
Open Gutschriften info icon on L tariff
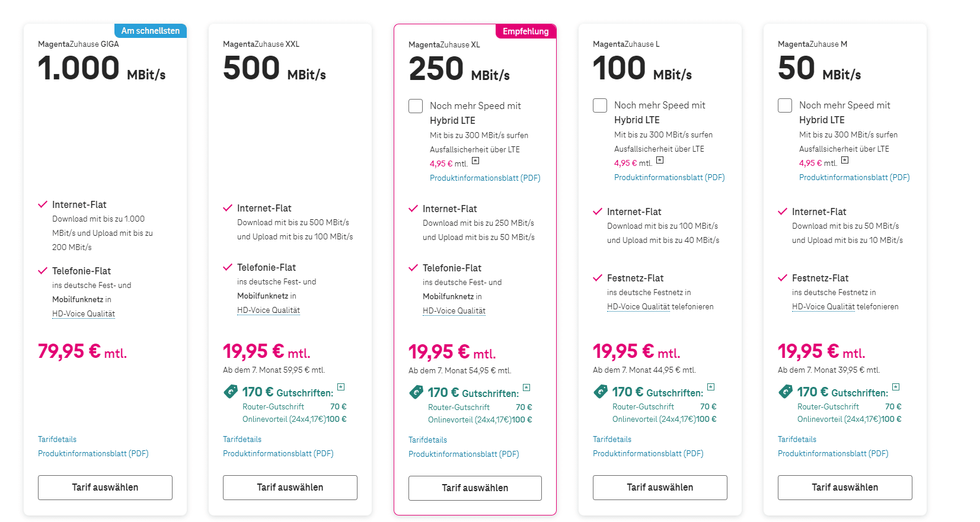[711, 387]
